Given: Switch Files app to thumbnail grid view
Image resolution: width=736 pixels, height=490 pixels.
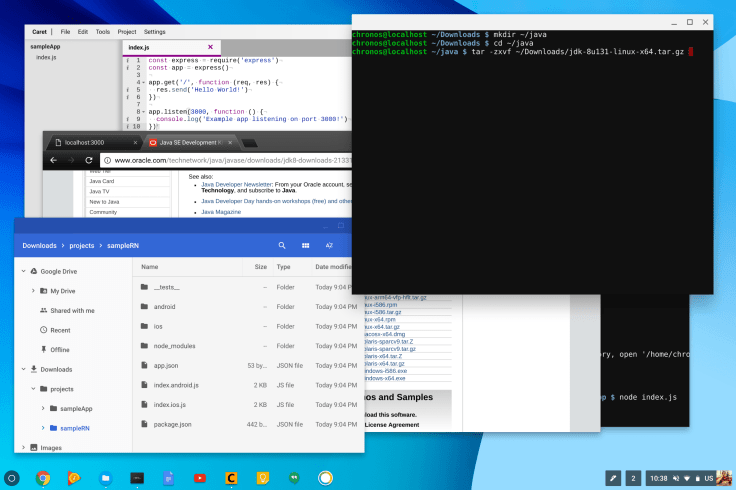Looking at the screenshot, I should [x=304, y=245].
